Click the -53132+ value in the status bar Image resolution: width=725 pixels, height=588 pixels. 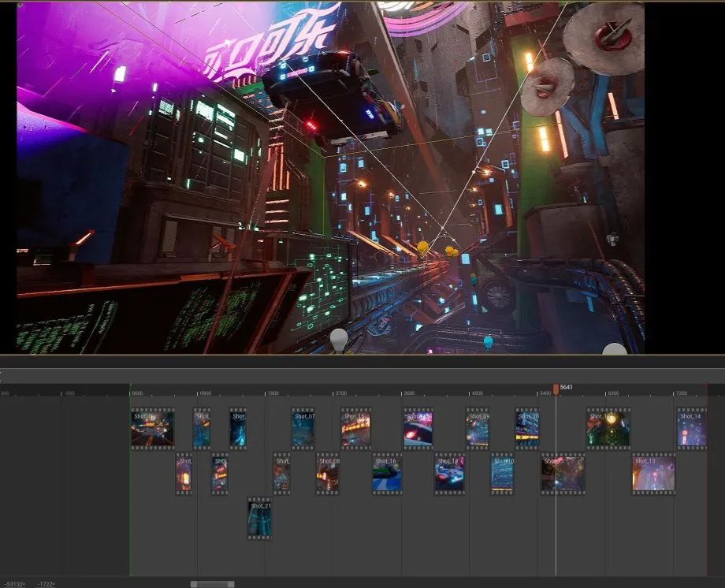[15, 584]
